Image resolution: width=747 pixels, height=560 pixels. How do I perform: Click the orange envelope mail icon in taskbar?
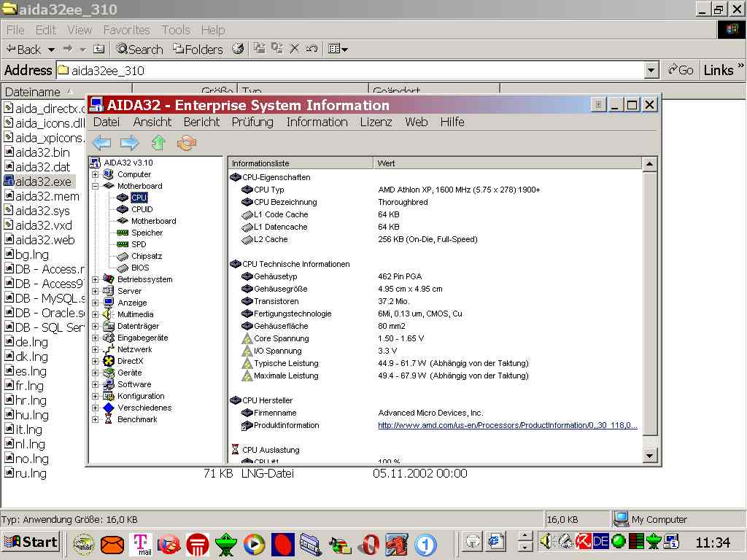[x=112, y=545]
